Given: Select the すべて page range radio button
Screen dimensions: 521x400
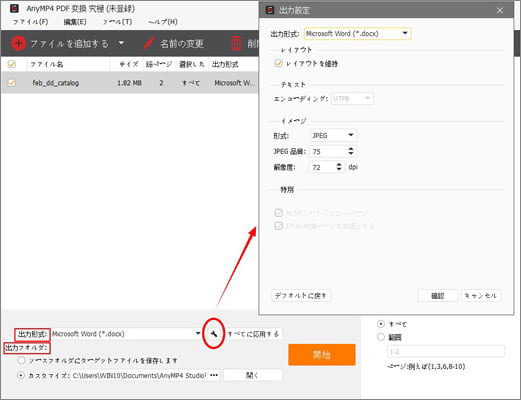Looking at the screenshot, I should coord(381,324).
